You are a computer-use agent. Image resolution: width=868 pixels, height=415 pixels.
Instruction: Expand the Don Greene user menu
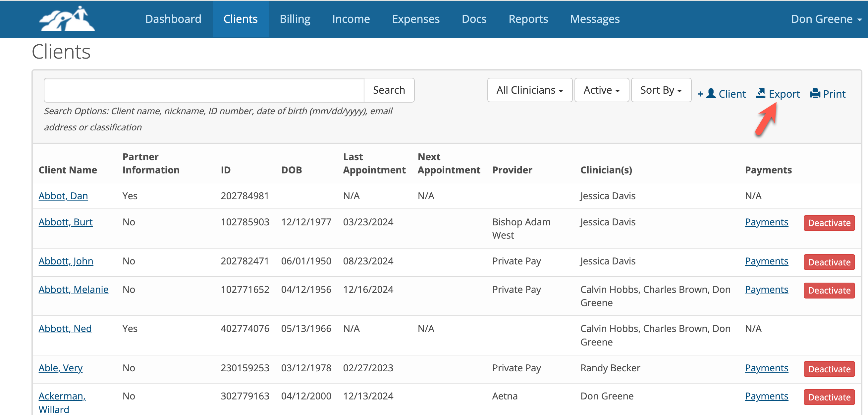826,19
